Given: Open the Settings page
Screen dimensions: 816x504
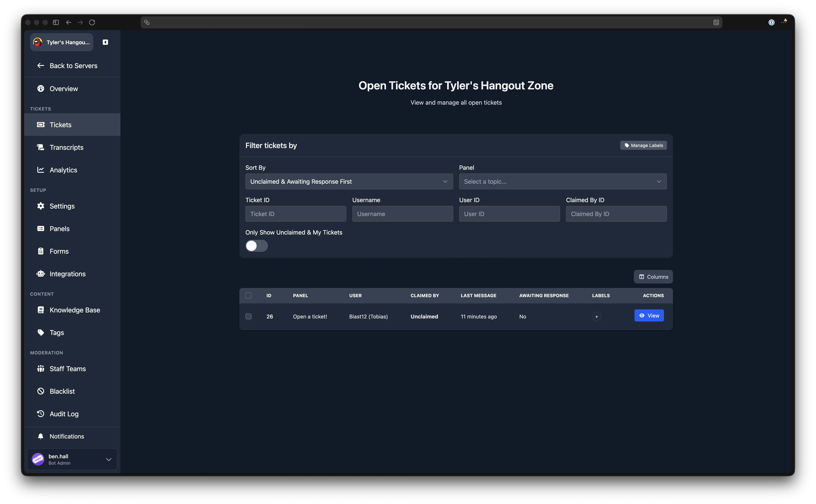Looking at the screenshot, I should click(72, 206).
